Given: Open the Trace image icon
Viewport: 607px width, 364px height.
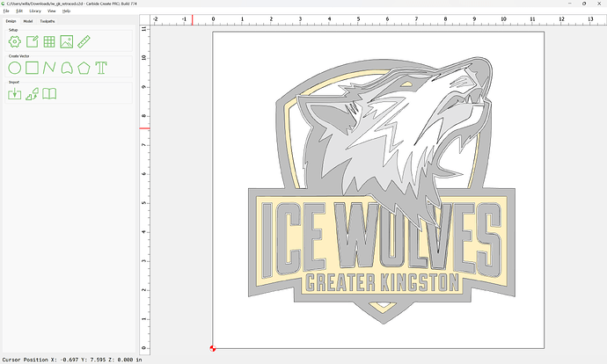Looking at the screenshot, I should point(33,94).
